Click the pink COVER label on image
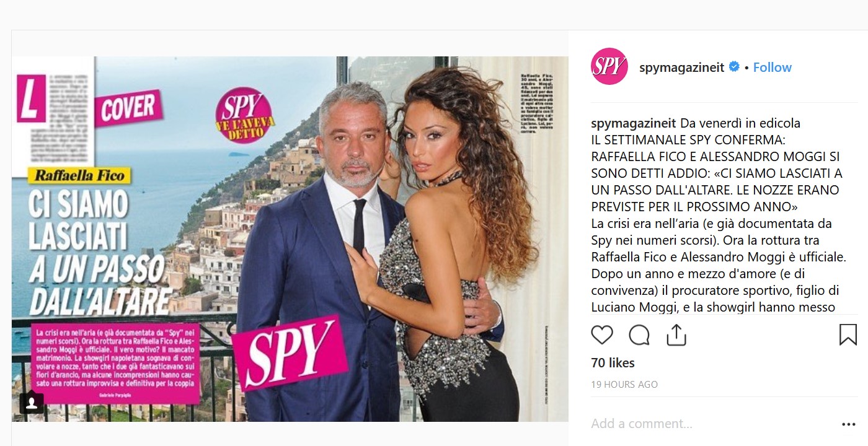This screenshot has width=868, height=446. pos(128,109)
